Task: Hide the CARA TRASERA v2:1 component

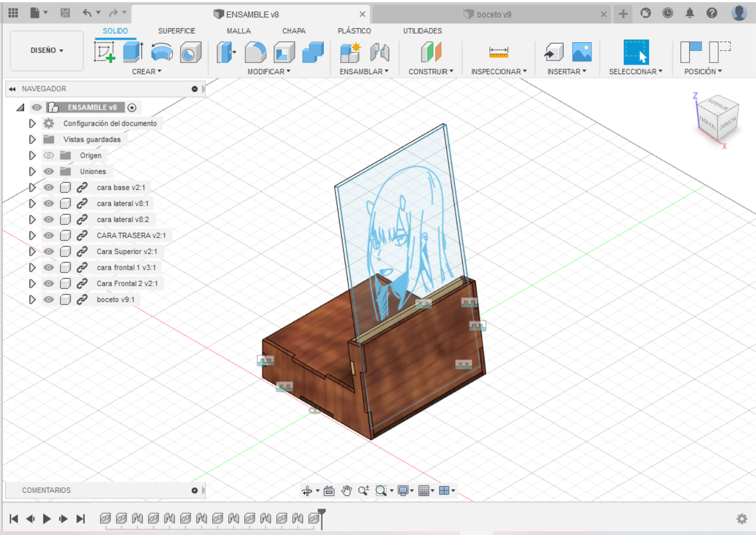Action: coord(49,235)
